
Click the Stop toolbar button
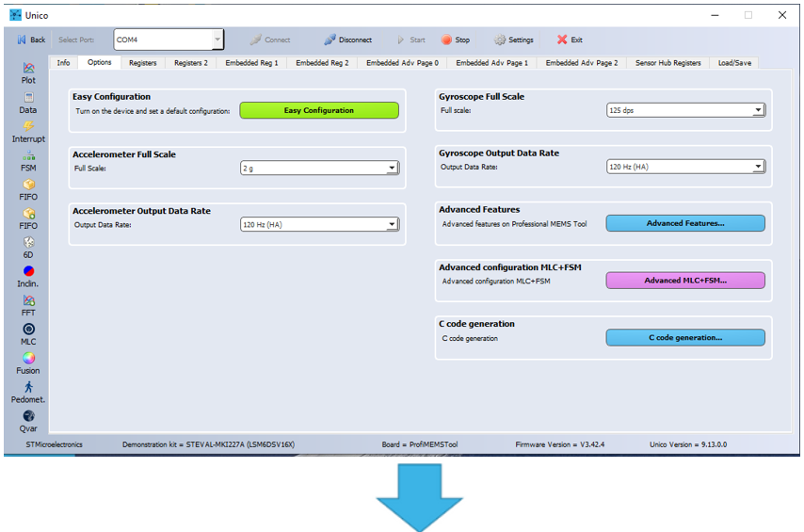point(456,40)
